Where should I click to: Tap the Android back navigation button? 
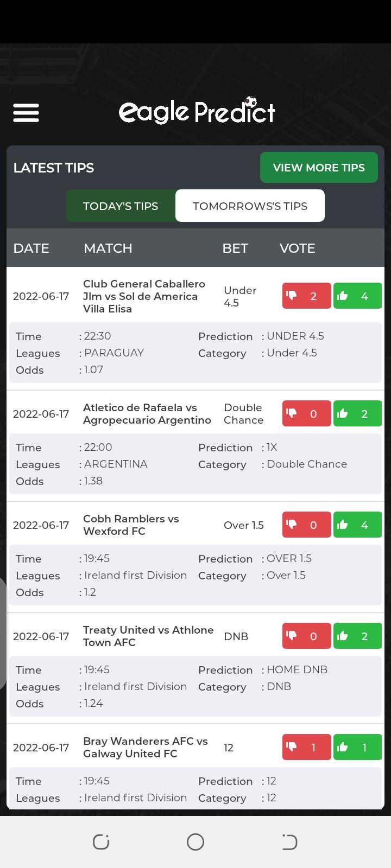pyautogui.click(x=289, y=842)
